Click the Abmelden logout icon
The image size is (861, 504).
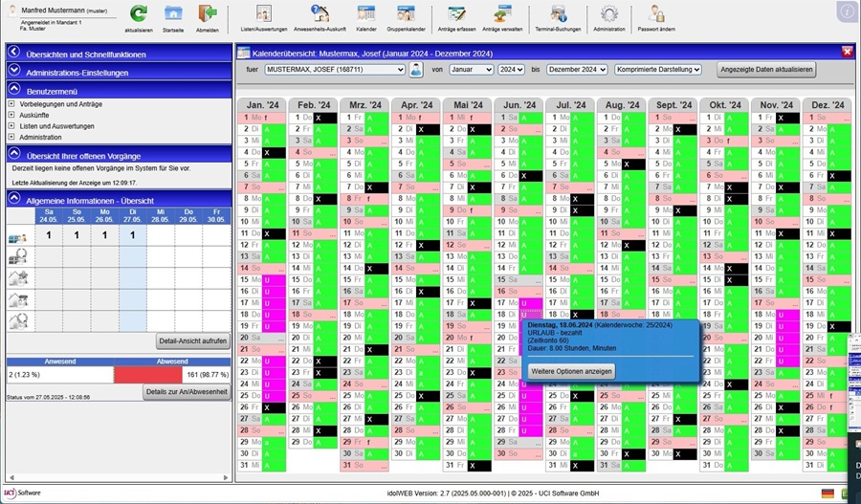(207, 13)
